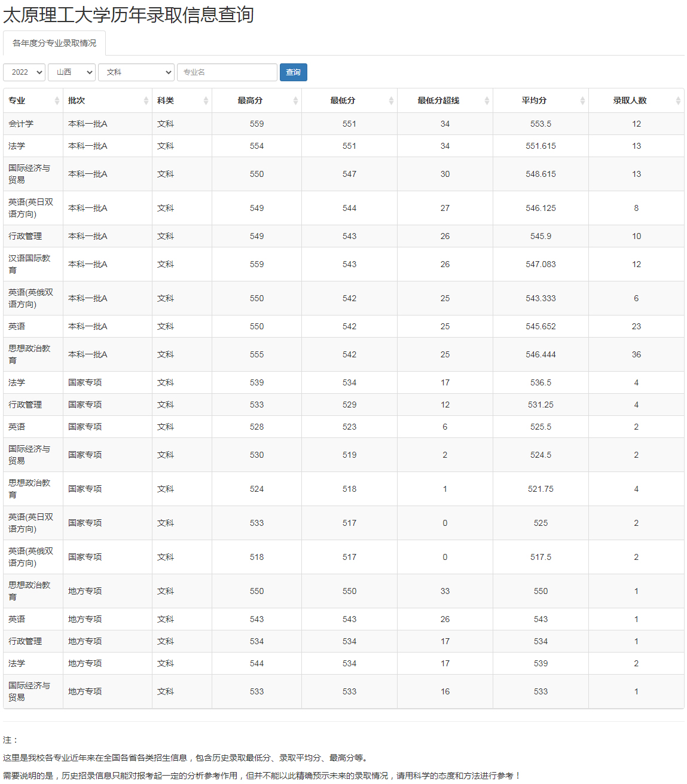Sort table by 专业 column sort icon
Image resolution: width=687 pixels, height=784 pixels.
point(57,101)
